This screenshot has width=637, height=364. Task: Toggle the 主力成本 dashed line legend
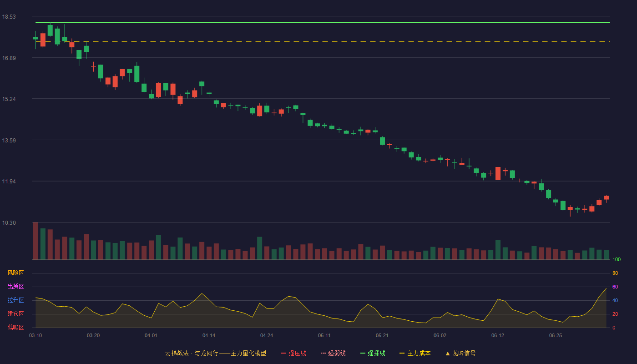(x=415, y=353)
